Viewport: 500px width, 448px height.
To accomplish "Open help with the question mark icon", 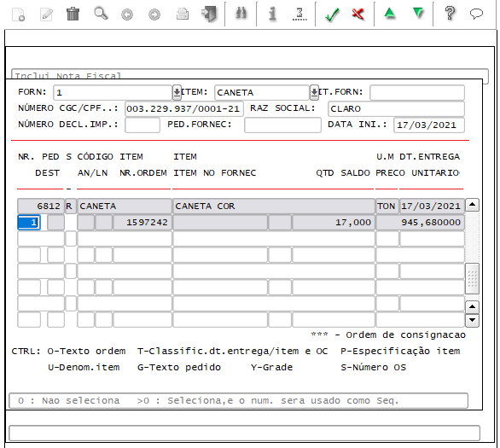I will (x=450, y=14).
